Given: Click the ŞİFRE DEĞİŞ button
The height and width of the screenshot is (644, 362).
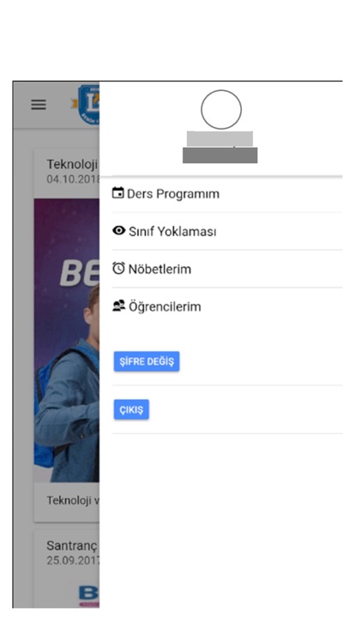Looking at the screenshot, I should coord(147,361).
